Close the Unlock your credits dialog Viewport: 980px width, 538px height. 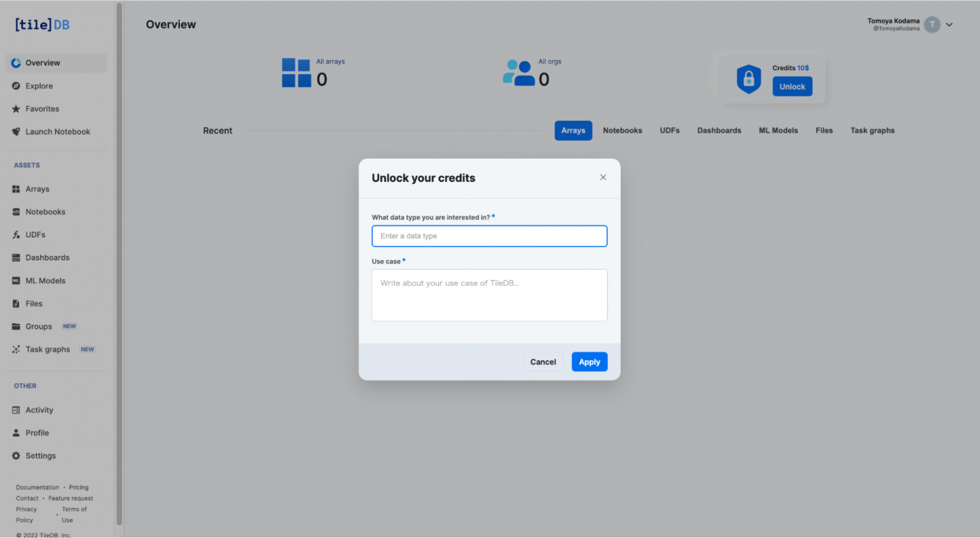603,177
